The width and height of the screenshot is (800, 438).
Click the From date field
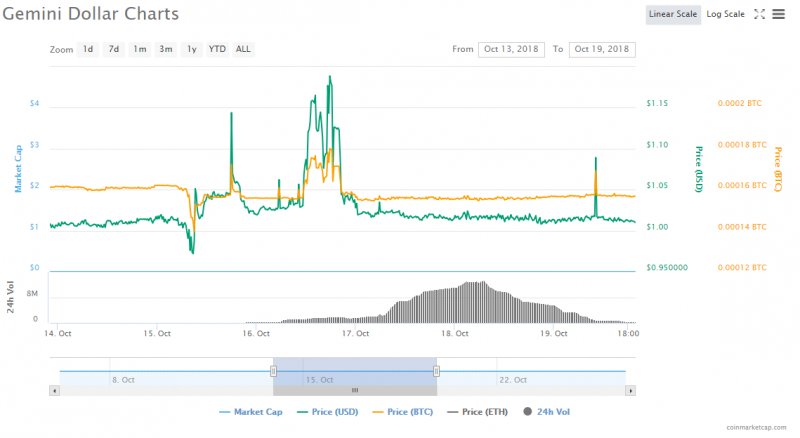(x=510, y=49)
